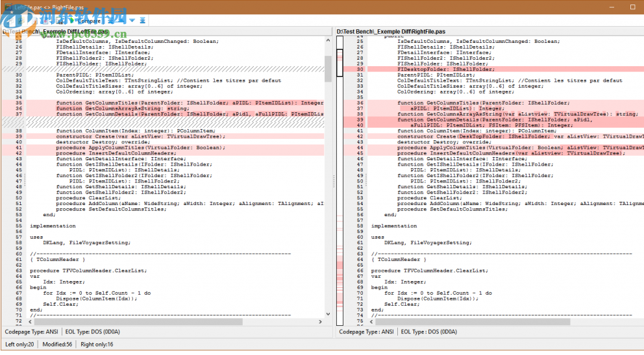Click the 'Left only:20' status counter

click(19, 345)
